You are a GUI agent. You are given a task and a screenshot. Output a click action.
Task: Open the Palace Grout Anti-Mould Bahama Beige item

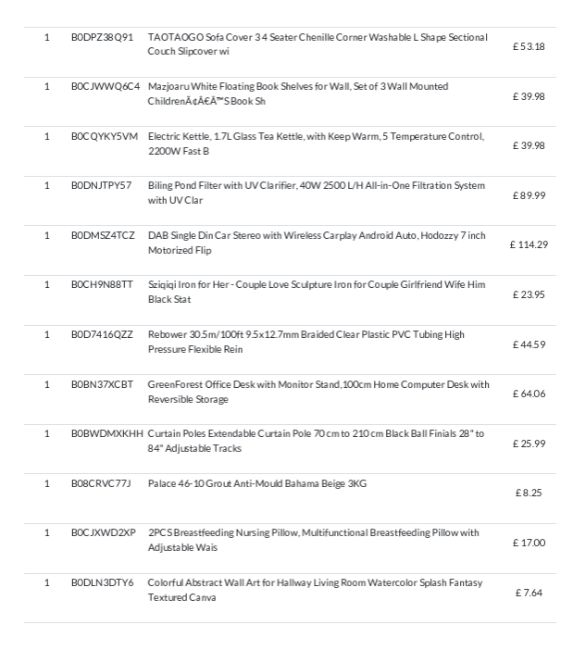[257, 484]
